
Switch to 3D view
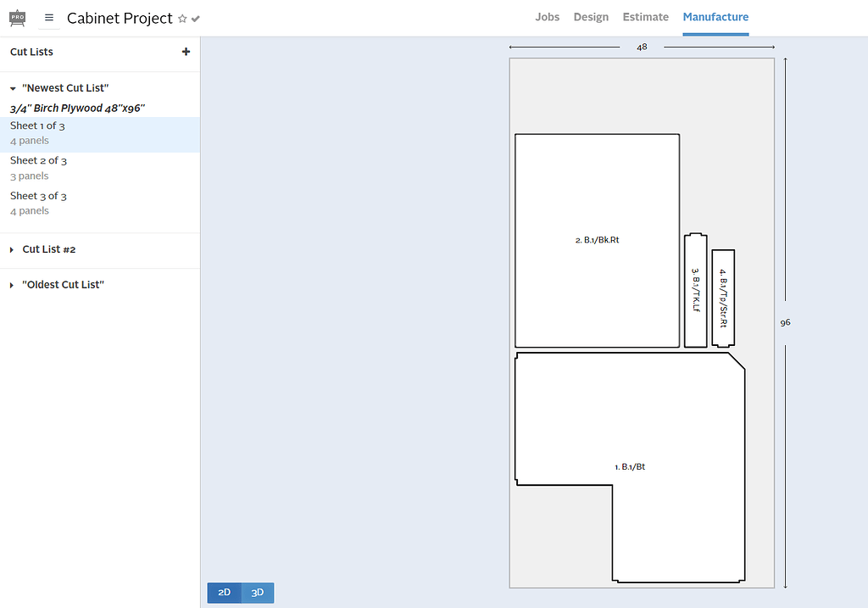click(258, 593)
